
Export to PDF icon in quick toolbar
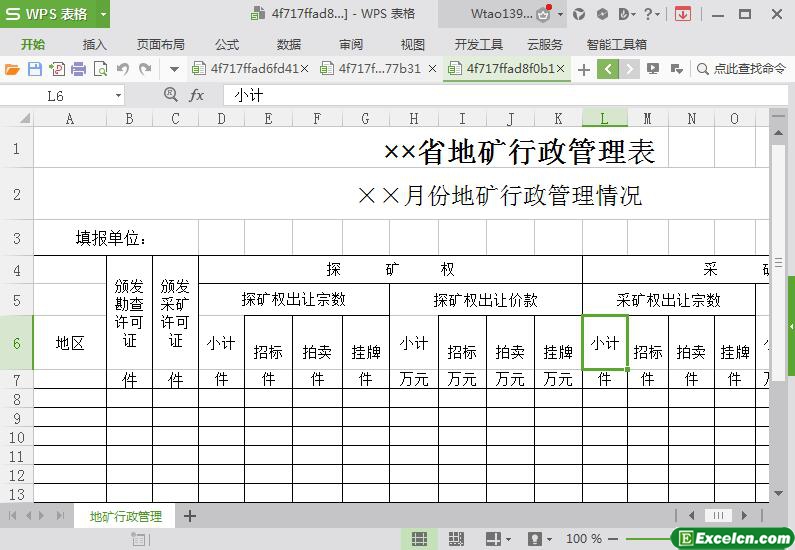[x=57, y=68]
